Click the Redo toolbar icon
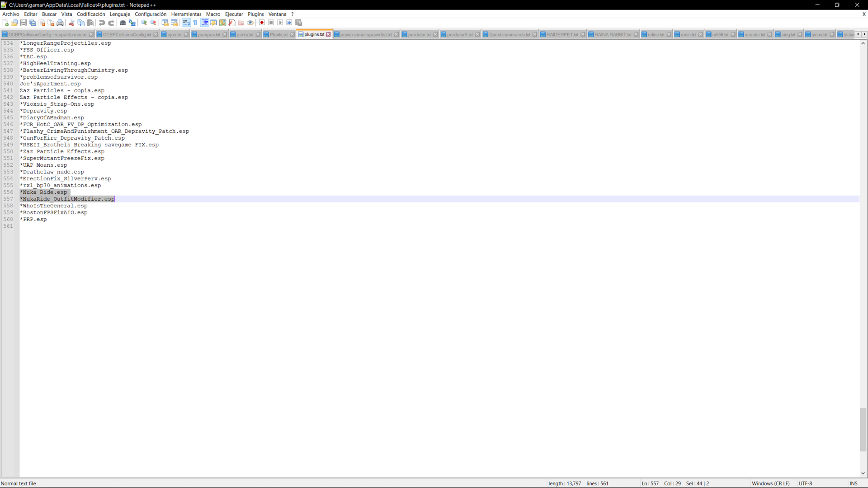Viewport: 868px width, 488px height. coord(111,23)
